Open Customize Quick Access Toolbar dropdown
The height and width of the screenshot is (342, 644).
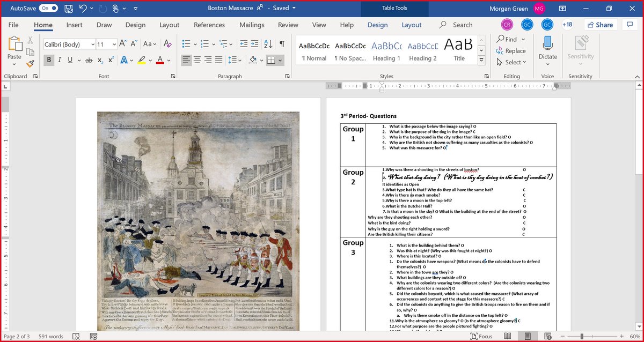tap(135, 9)
